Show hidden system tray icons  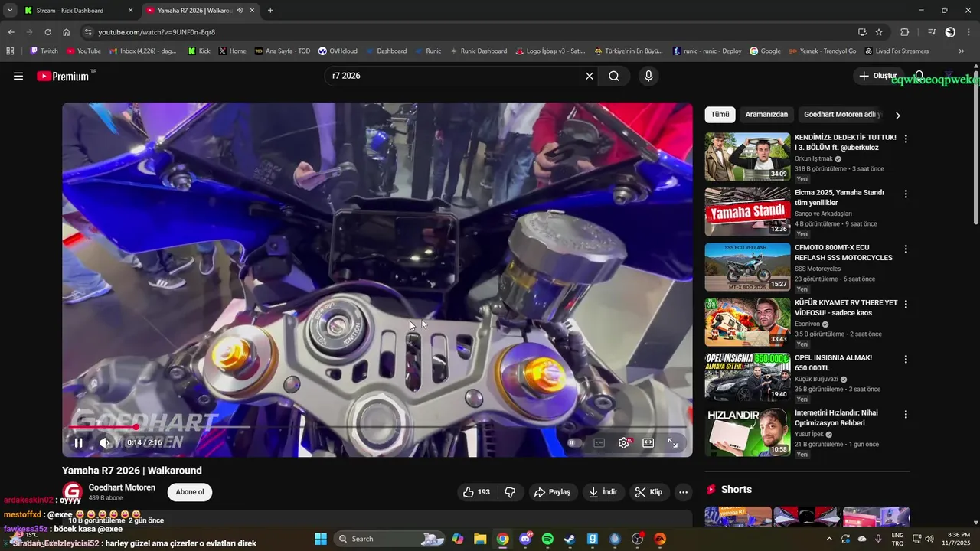click(829, 539)
